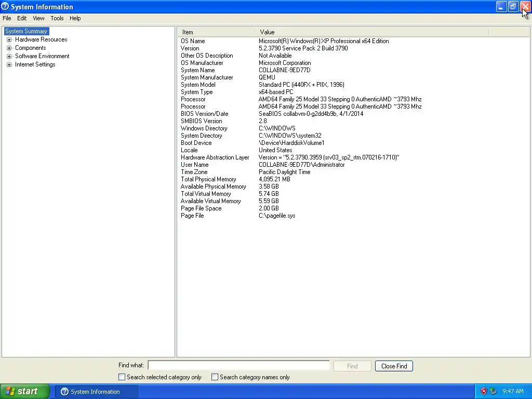
Task: Select the Software Environment label
Action: (42, 56)
